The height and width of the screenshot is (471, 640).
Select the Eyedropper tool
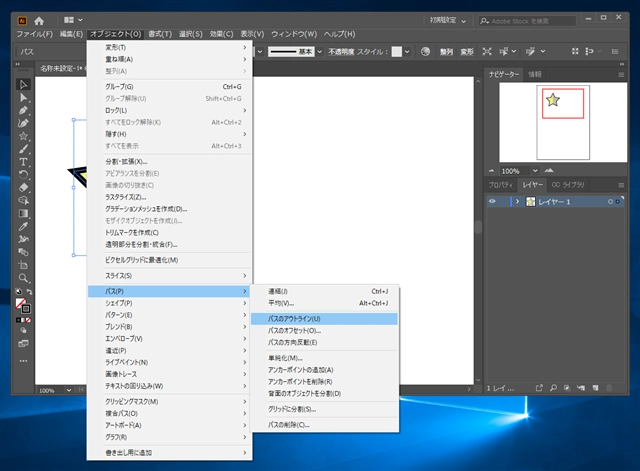(x=23, y=226)
